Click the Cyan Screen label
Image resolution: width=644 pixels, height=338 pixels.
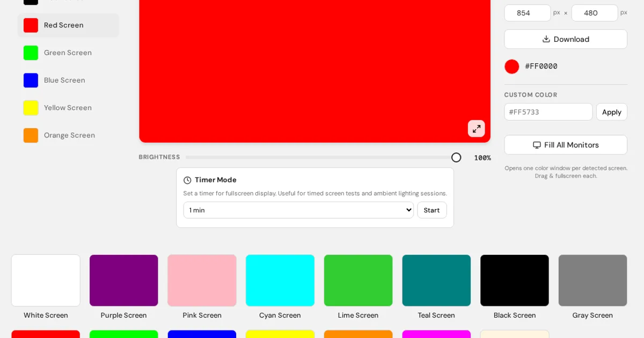(x=280, y=315)
